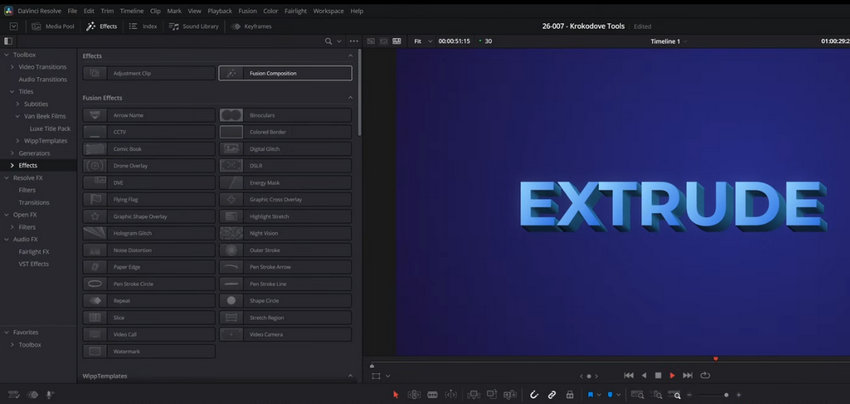Expand Video Transitions in the toolbox

click(12, 67)
